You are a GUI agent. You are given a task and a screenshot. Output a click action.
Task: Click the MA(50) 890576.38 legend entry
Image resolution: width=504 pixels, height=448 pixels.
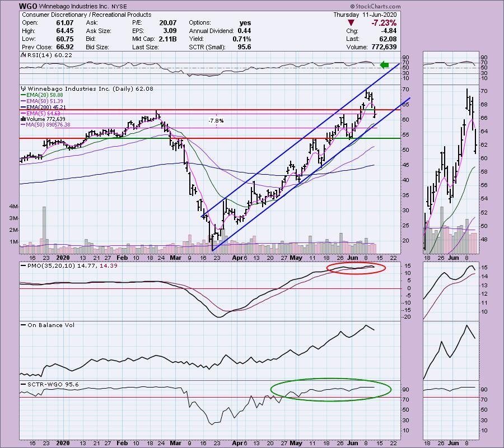click(x=48, y=125)
